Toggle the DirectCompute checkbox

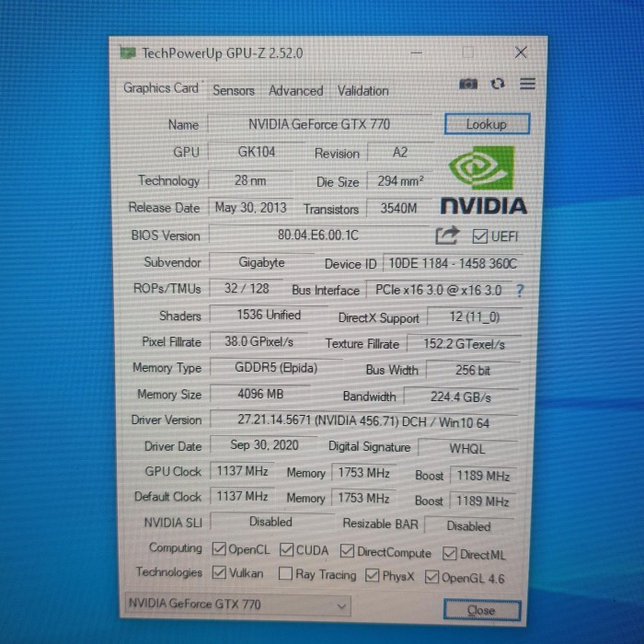pos(347,551)
